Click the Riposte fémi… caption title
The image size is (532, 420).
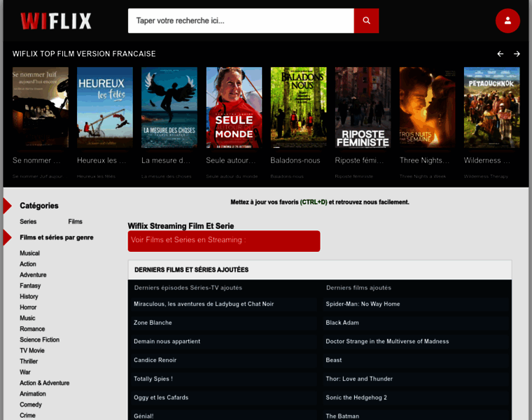[x=360, y=160]
